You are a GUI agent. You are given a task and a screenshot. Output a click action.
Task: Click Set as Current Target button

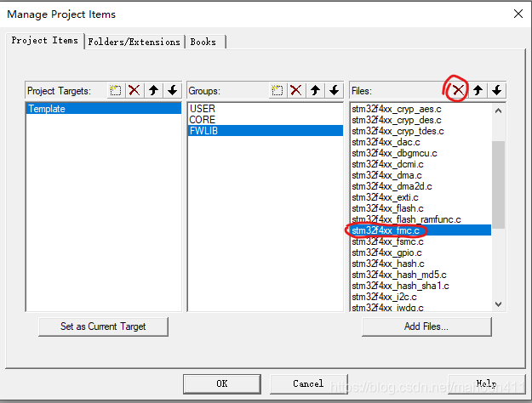103,326
